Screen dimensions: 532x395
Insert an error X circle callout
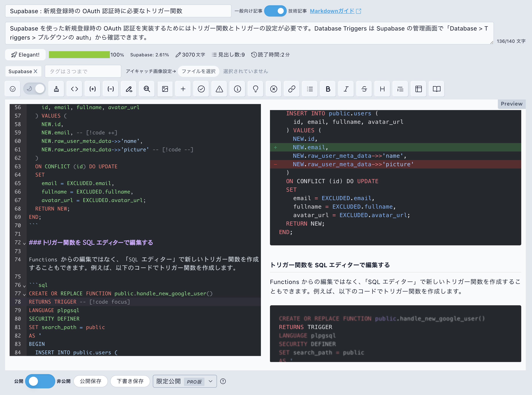pyautogui.click(x=274, y=89)
